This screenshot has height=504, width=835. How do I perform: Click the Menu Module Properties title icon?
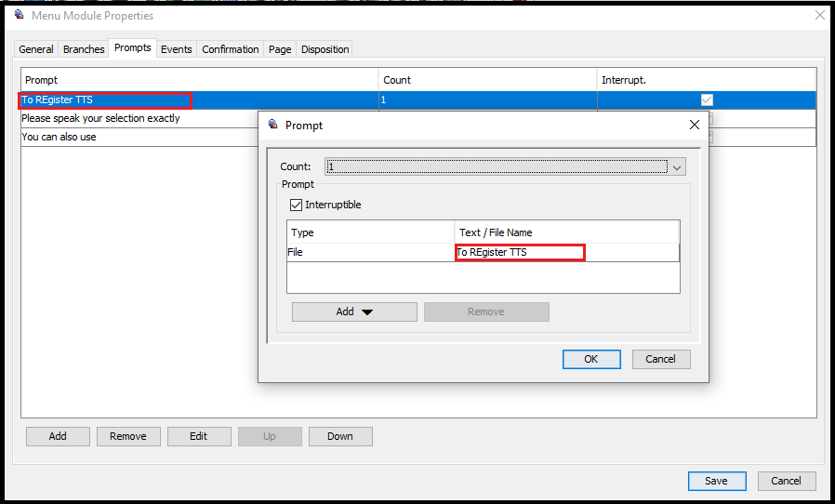point(20,14)
